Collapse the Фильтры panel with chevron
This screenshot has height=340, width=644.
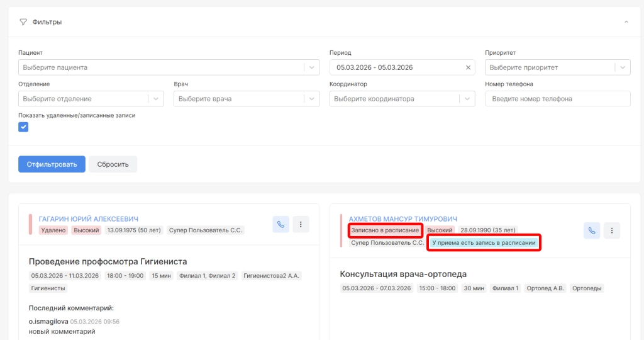point(626,22)
